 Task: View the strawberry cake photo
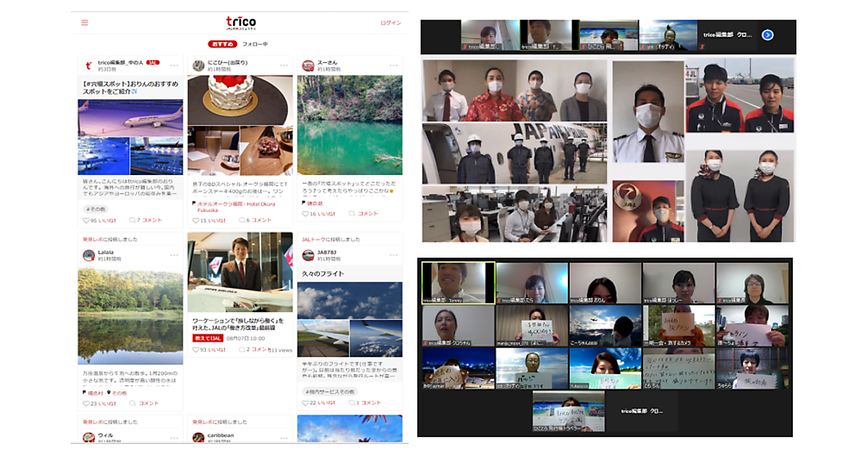pyautogui.click(x=240, y=101)
